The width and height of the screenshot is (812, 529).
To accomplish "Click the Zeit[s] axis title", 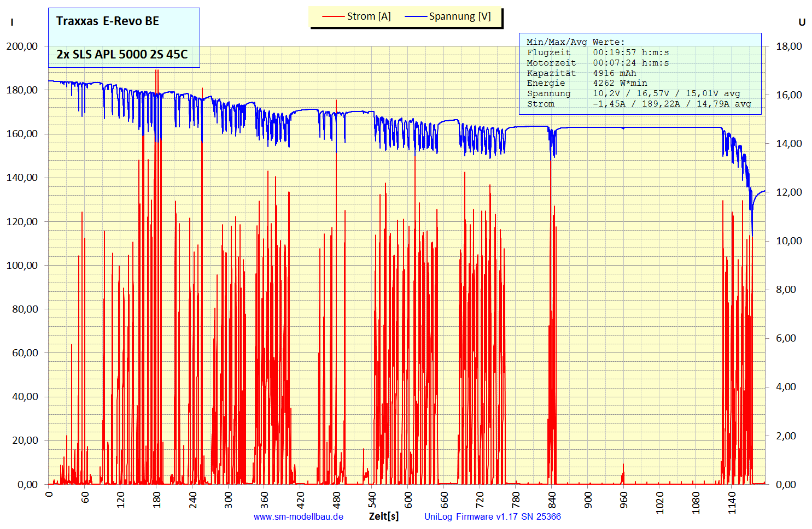I will 383,516.
